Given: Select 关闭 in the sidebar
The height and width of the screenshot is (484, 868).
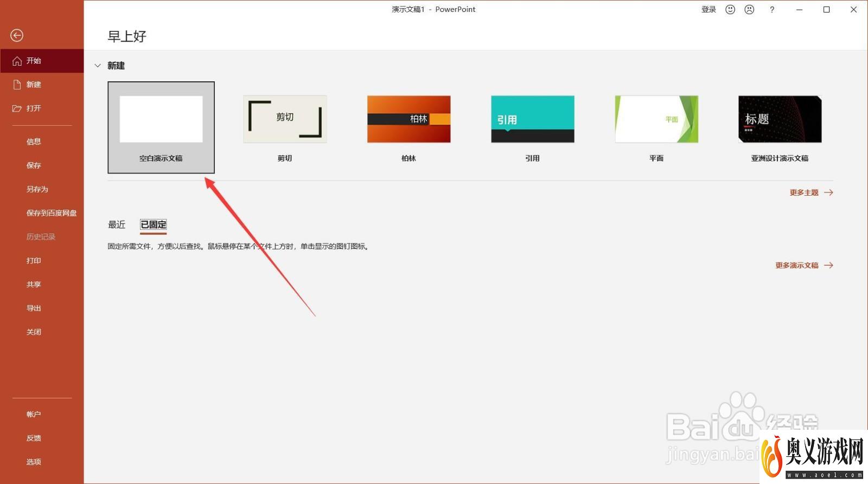Looking at the screenshot, I should click(34, 332).
